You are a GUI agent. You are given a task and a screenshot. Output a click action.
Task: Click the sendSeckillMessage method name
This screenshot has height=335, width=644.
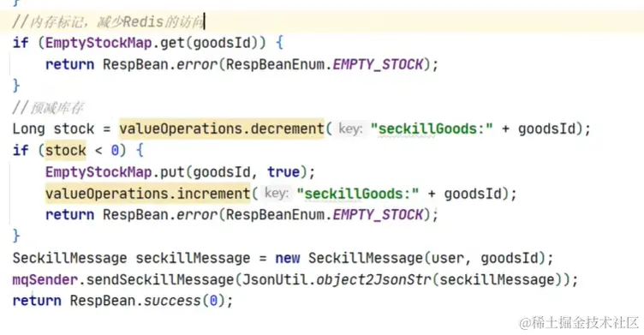pyautogui.click(x=160, y=280)
